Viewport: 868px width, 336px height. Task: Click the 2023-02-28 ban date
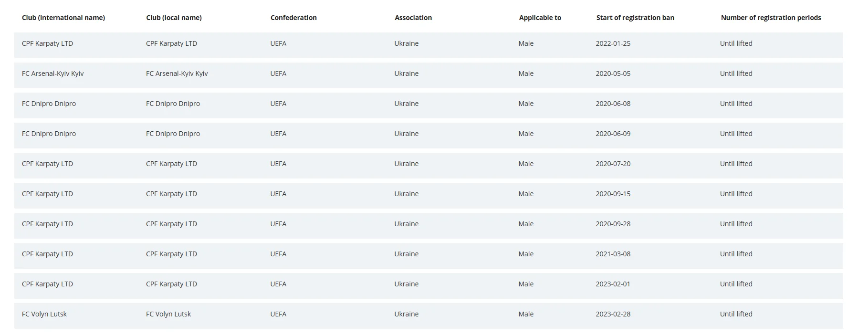tap(613, 314)
